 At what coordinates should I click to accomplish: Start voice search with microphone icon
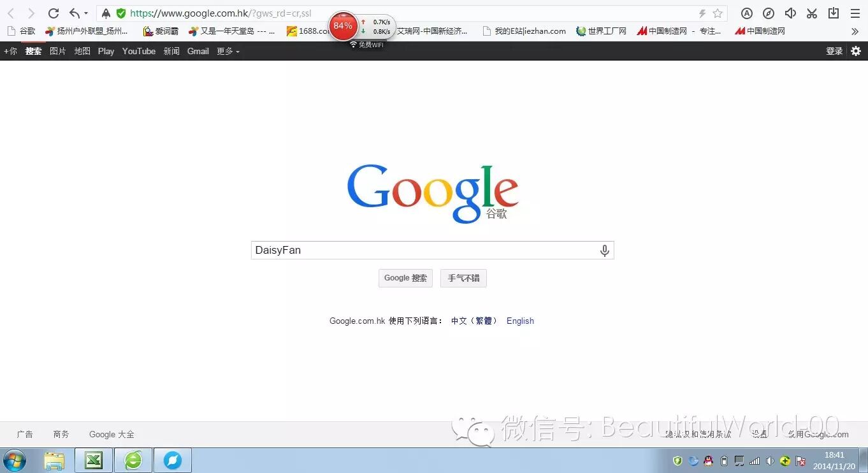(x=605, y=251)
